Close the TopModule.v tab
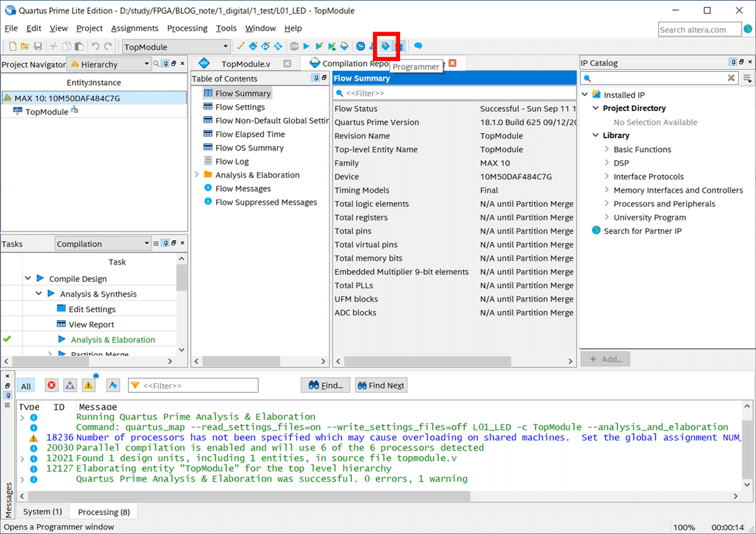Image resolution: width=756 pixels, height=534 pixels. (287, 64)
